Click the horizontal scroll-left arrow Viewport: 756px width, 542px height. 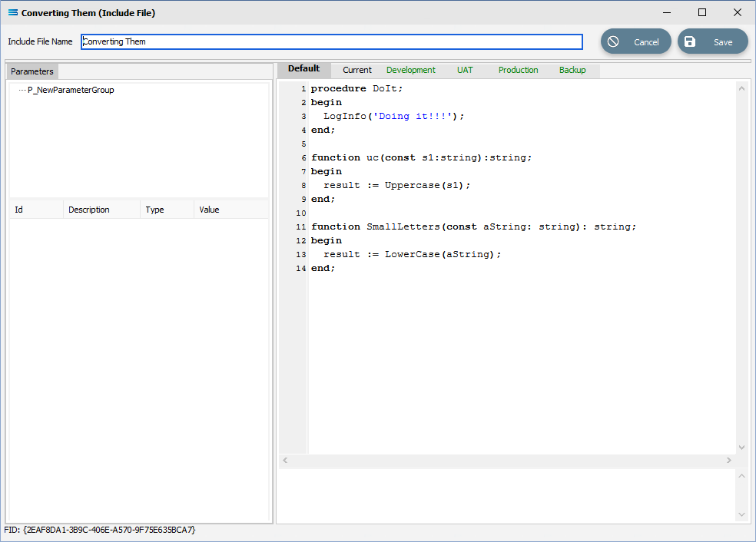pyautogui.click(x=285, y=461)
